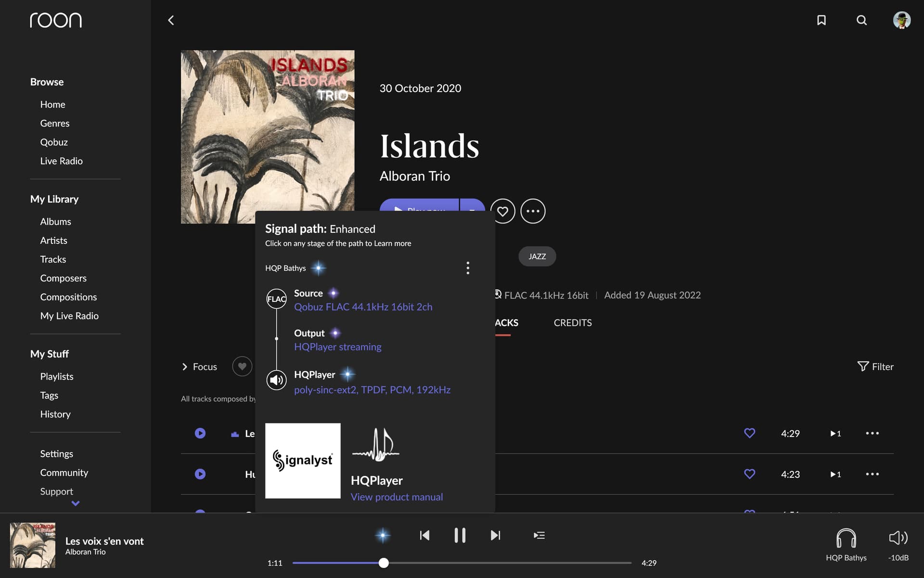
Task: Click the Output quality star
Action: 335,333
